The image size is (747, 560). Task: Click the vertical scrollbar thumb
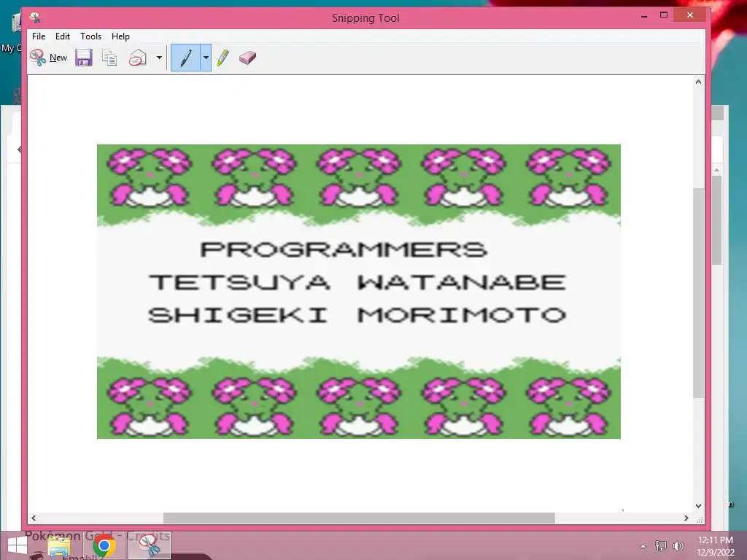pyautogui.click(x=698, y=293)
